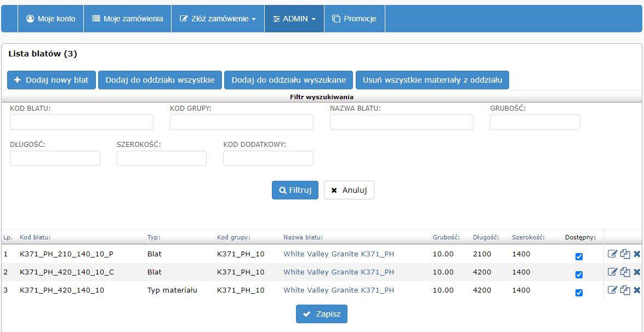Click edit icon for row K371_PH_210_140_10_P

[x=612, y=254]
